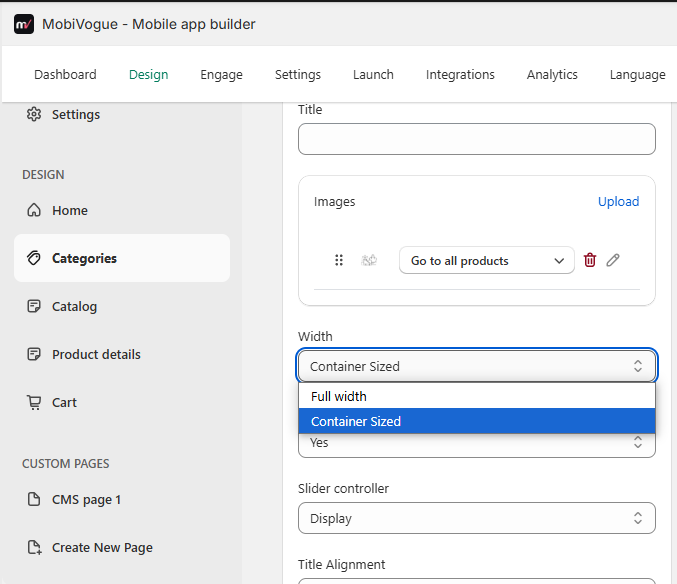The width and height of the screenshot is (677, 584).
Task: Open the Engage tab
Action: coord(221,75)
